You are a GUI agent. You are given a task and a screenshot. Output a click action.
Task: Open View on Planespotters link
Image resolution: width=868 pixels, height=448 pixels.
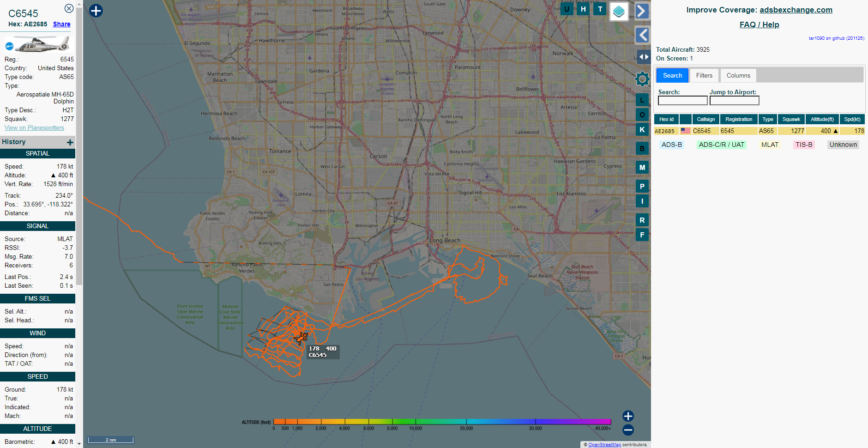tap(34, 127)
